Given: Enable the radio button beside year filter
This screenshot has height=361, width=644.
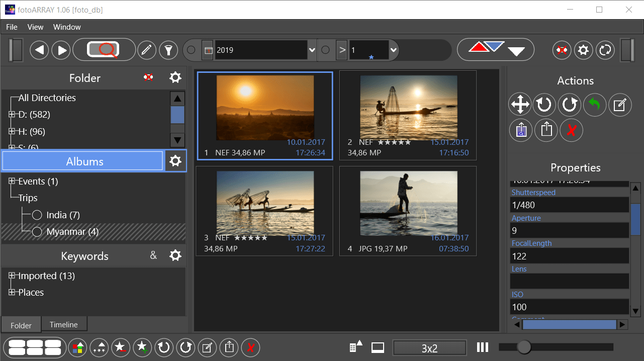Looking at the screenshot, I should click(191, 50).
